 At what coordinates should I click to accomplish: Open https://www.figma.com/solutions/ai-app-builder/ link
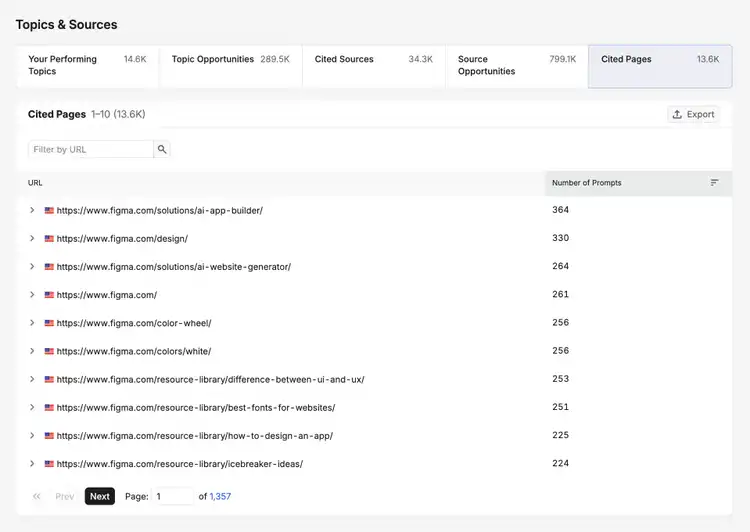160,211
